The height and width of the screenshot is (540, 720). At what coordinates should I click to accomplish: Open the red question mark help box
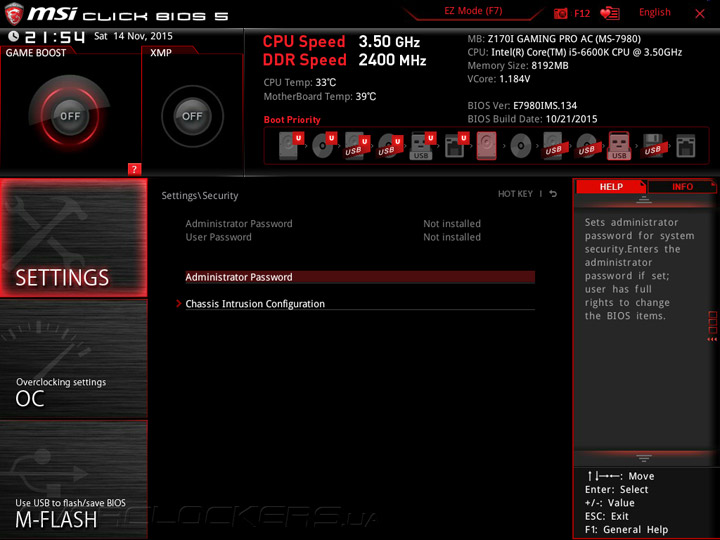[134, 169]
